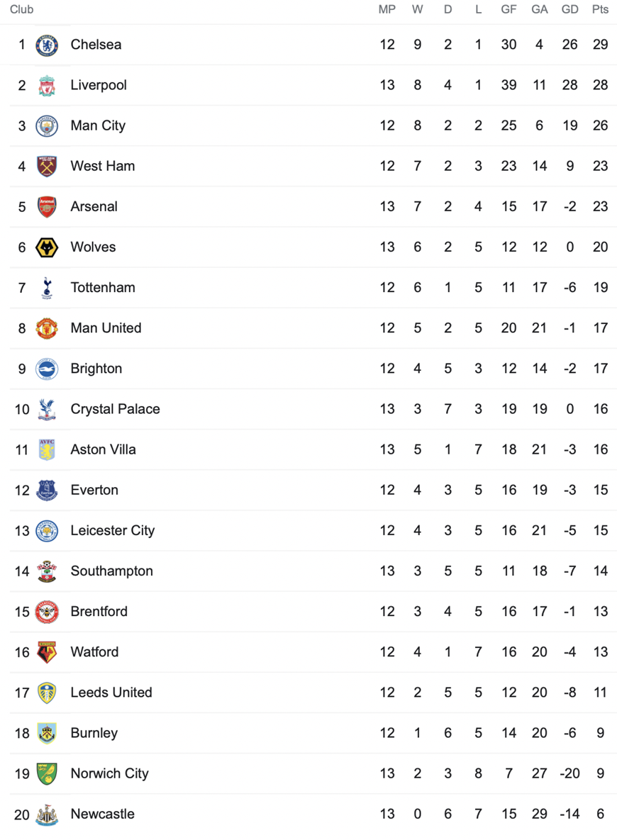Screen dimensions: 617x840
Task: Click the Wolves wolf-head logo
Action: coord(47,247)
